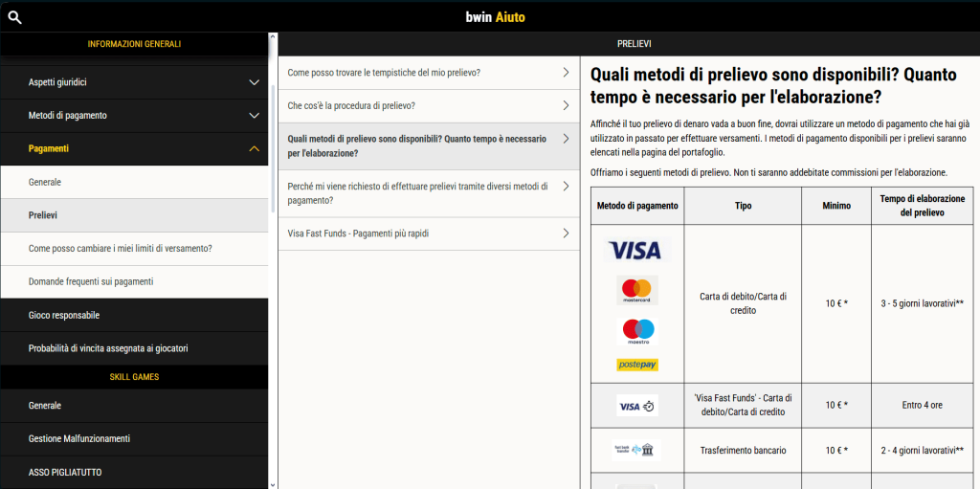
Task: Click the PRELIEVI panel header
Action: tap(635, 44)
